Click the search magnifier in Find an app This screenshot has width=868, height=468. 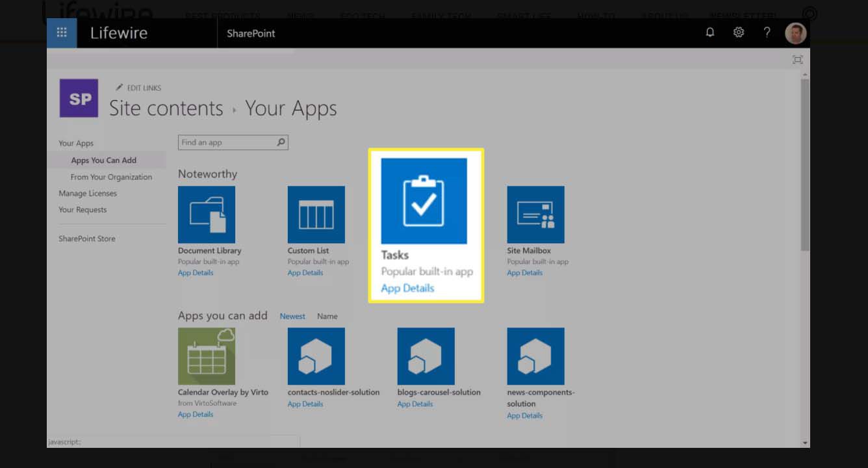pyautogui.click(x=281, y=142)
